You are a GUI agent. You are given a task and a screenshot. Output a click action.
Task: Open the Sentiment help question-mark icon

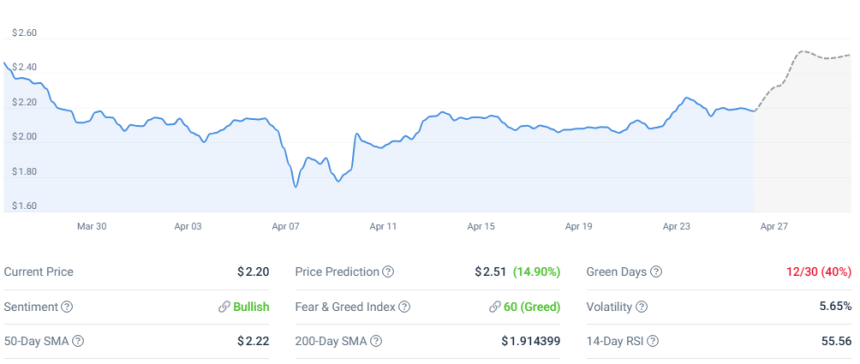[67, 307]
